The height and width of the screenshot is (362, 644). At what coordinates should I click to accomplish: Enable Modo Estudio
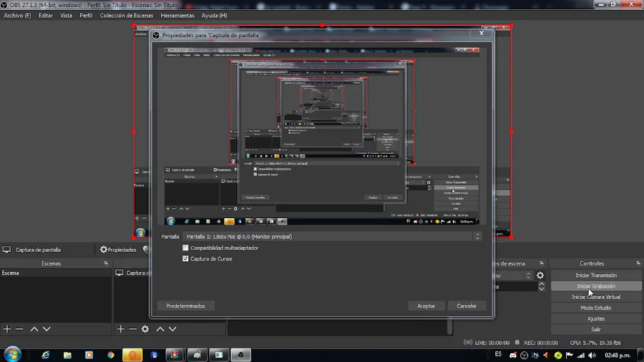[596, 308]
